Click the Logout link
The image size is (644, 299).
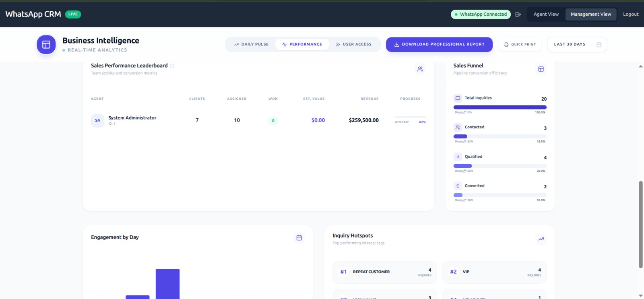click(630, 14)
